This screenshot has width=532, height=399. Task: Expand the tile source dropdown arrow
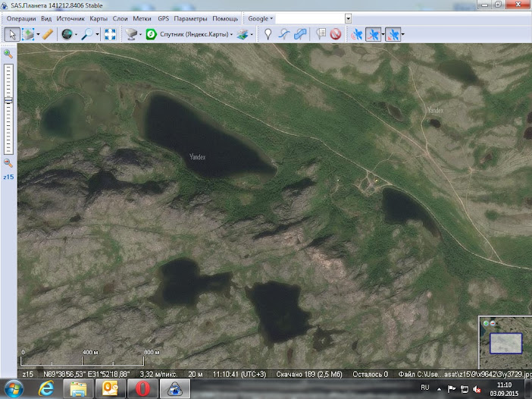[x=140, y=34]
